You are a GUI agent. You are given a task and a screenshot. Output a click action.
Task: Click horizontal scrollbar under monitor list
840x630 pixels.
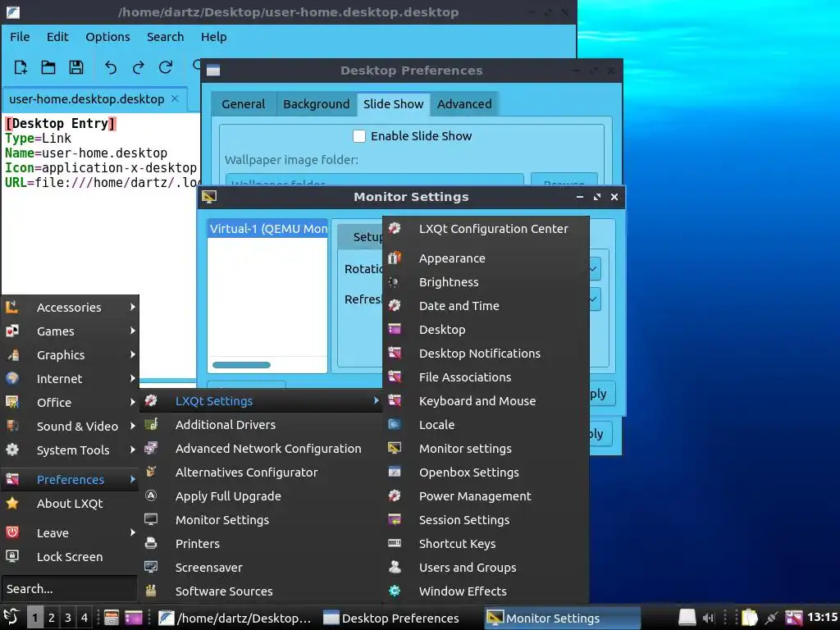point(242,365)
